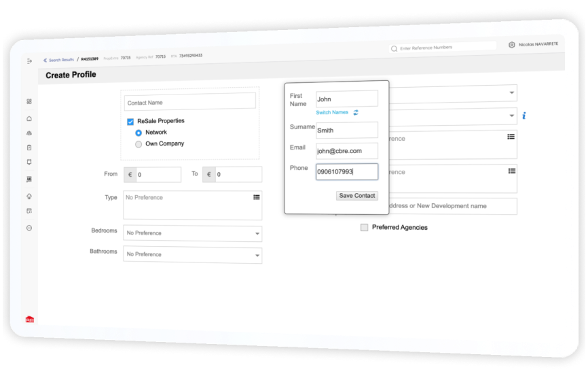
Task: Open the notifications bell icon in sidebar
Action: point(29,162)
